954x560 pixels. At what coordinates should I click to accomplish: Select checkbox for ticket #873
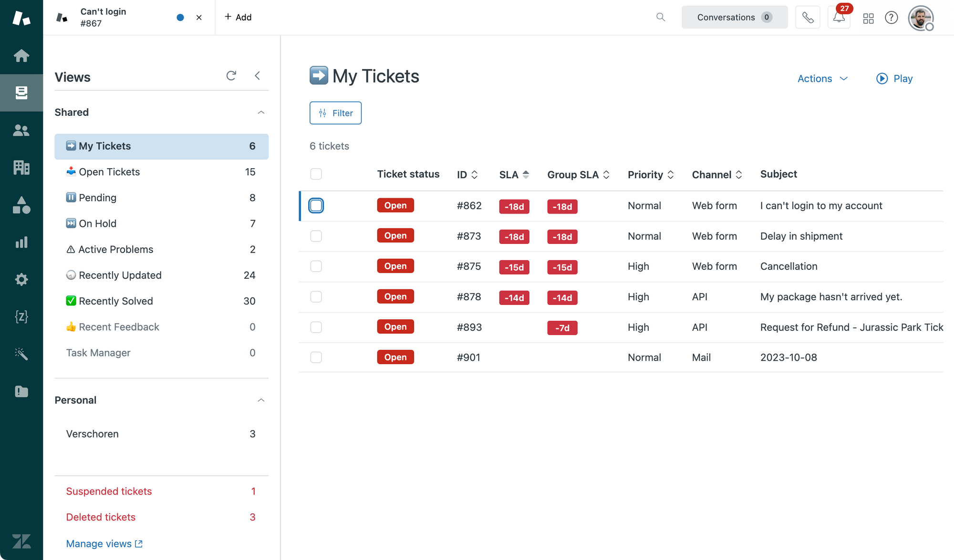click(316, 236)
